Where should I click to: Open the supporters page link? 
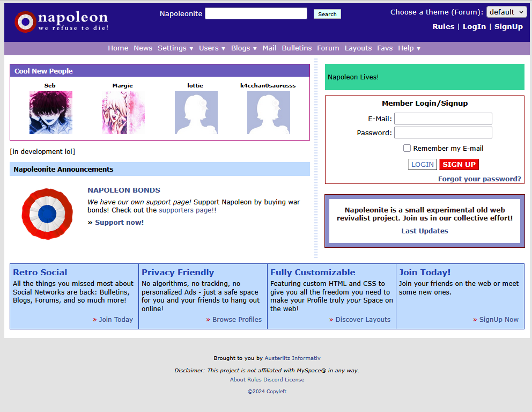coord(186,210)
